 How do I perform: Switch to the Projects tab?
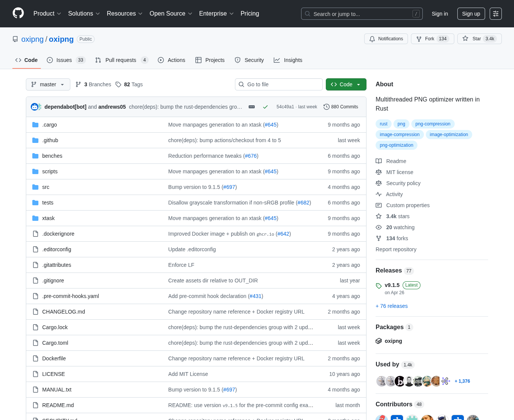(210, 60)
